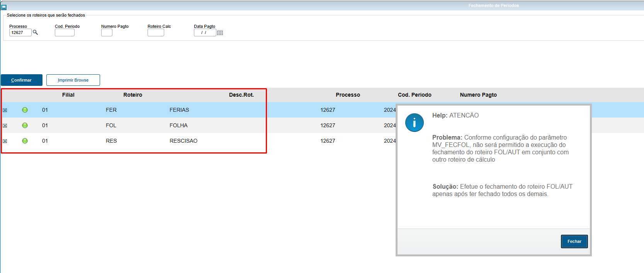The height and width of the screenshot is (273, 644).
Task: Select the Processo input field
Action: click(x=20, y=33)
